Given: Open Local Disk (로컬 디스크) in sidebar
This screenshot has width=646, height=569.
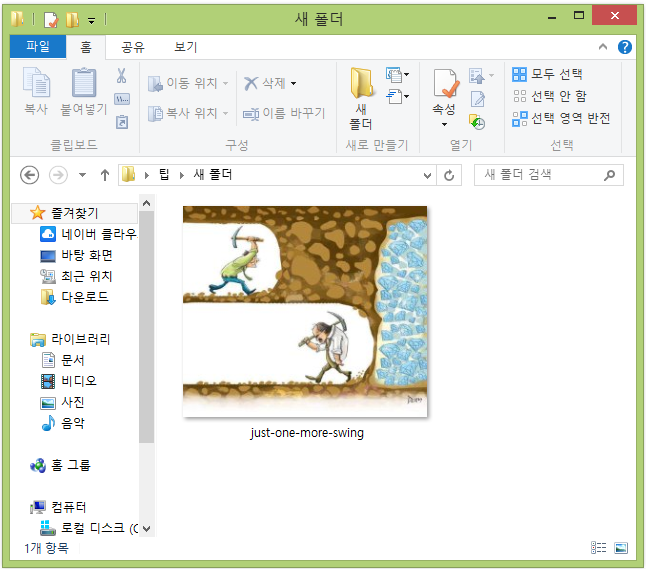Looking at the screenshot, I should tap(89, 528).
